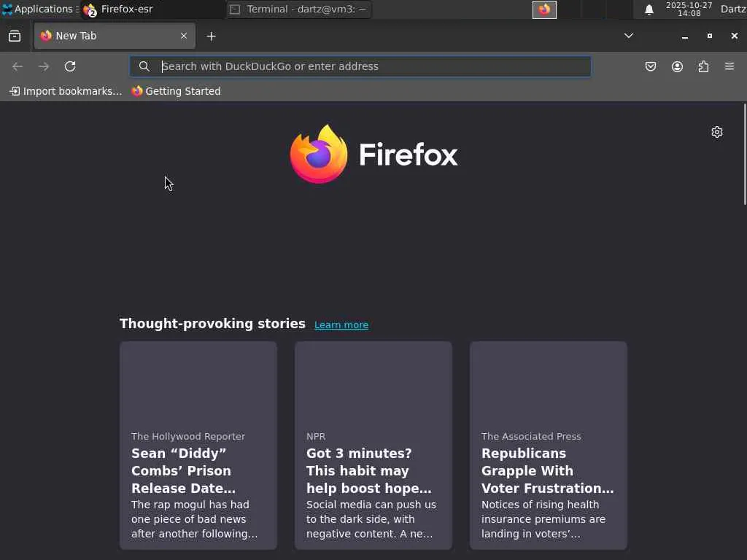Image resolution: width=747 pixels, height=560 pixels.
Task: Open the NPR Got 3 minutes story
Action: point(373,446)
